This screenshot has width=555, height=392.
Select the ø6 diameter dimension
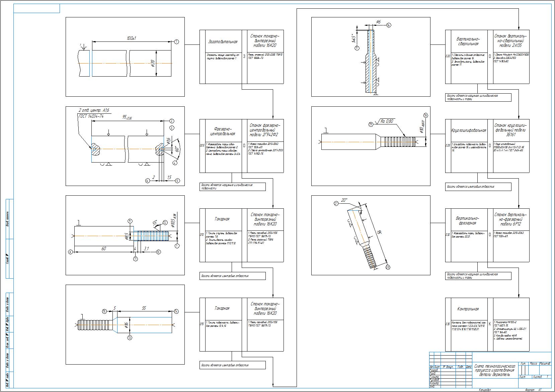[378, 22]
